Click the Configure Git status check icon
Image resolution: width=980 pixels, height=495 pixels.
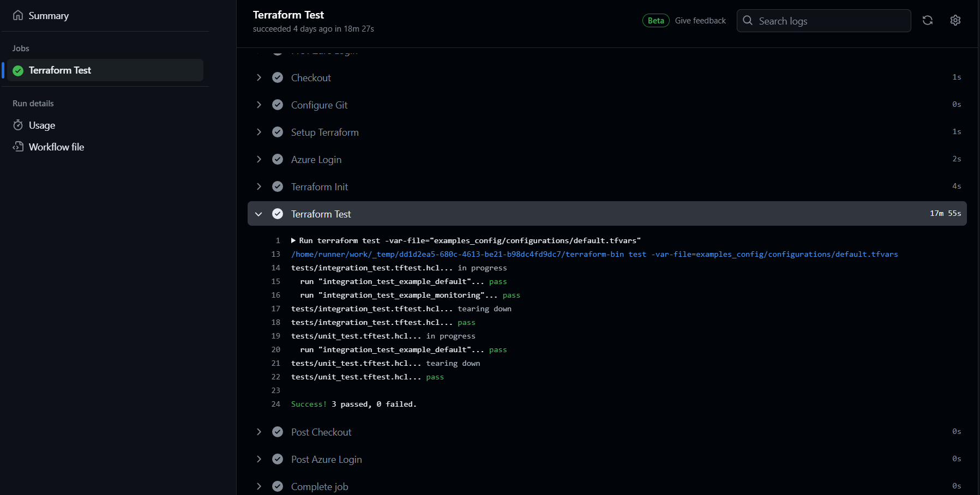point(278,105)
